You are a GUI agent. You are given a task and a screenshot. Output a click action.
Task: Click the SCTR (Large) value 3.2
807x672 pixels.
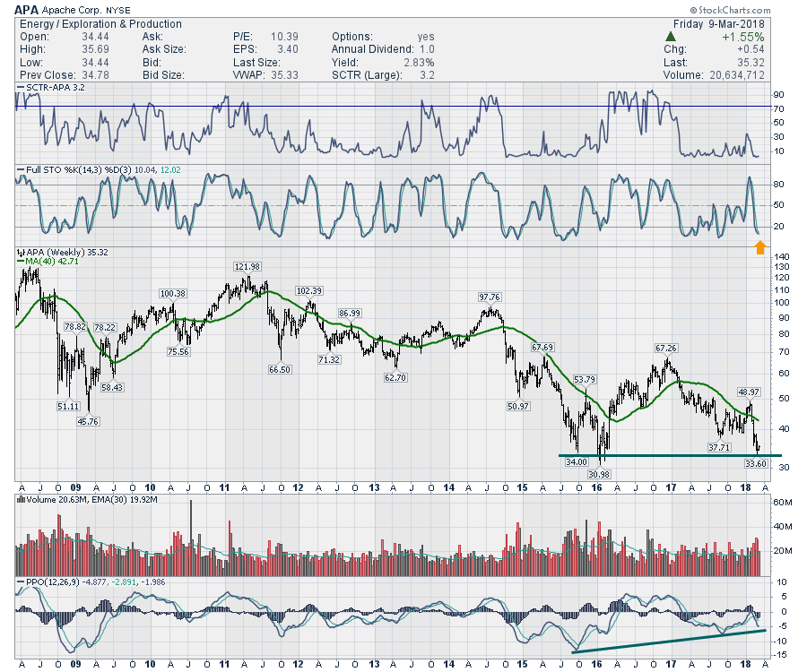tap(427, 75)
